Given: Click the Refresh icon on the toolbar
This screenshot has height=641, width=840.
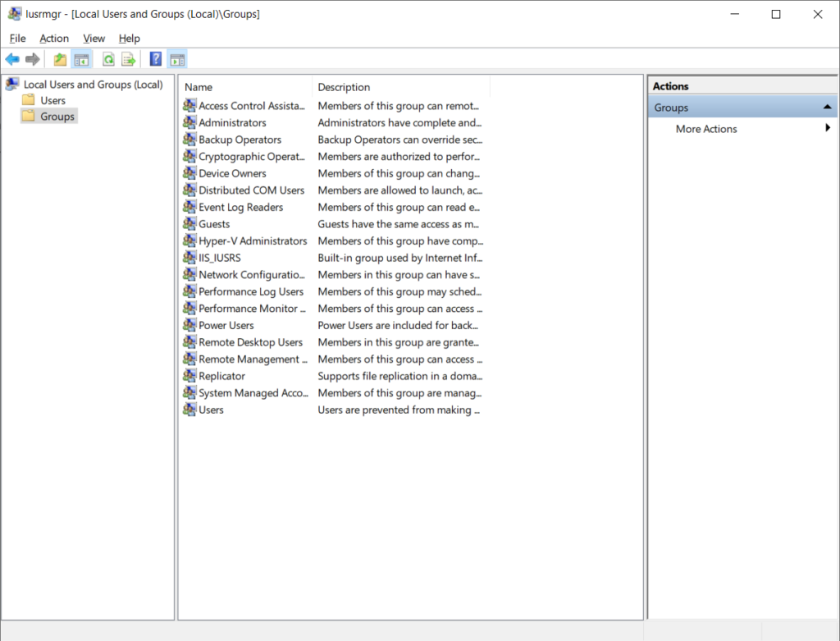Looking at the screenshot, I should pyautogui.click(x=108, y=58).
